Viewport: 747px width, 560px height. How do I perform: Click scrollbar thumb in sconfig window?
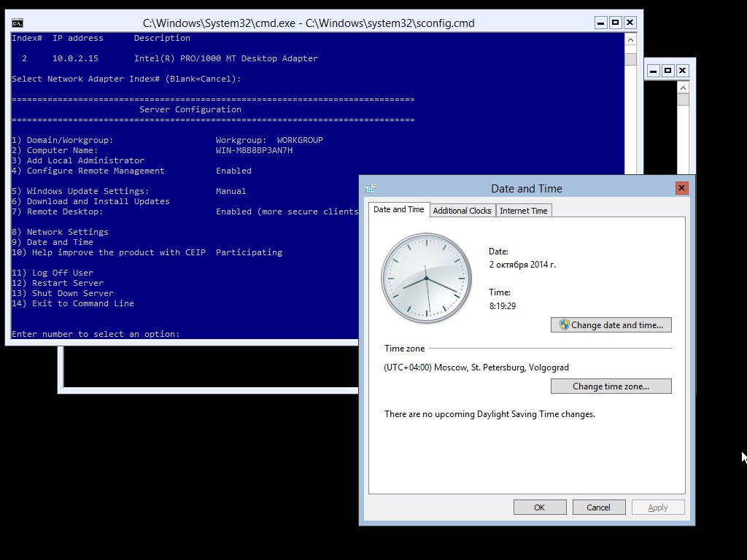pyautogui.click(x=630, y=59)
